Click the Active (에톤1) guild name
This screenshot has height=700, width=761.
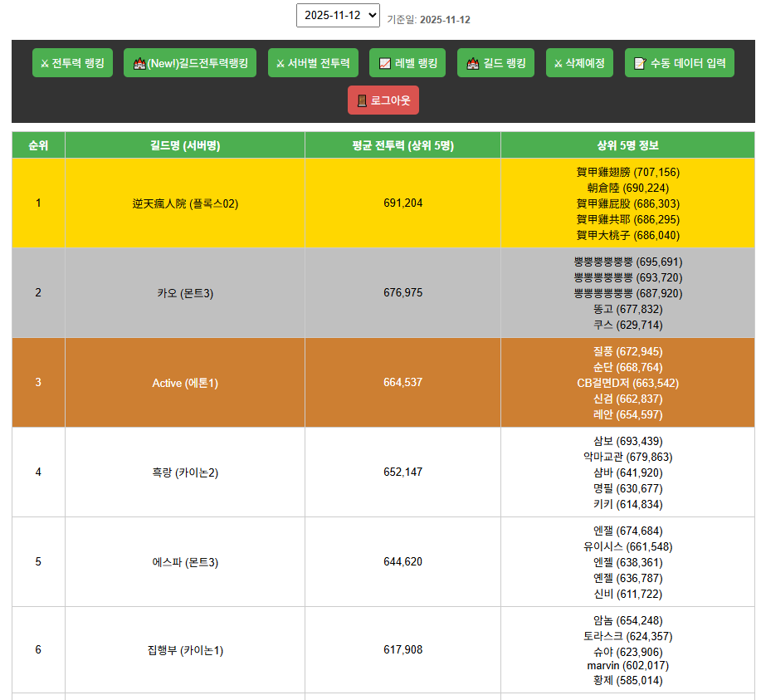click(185, 383)
